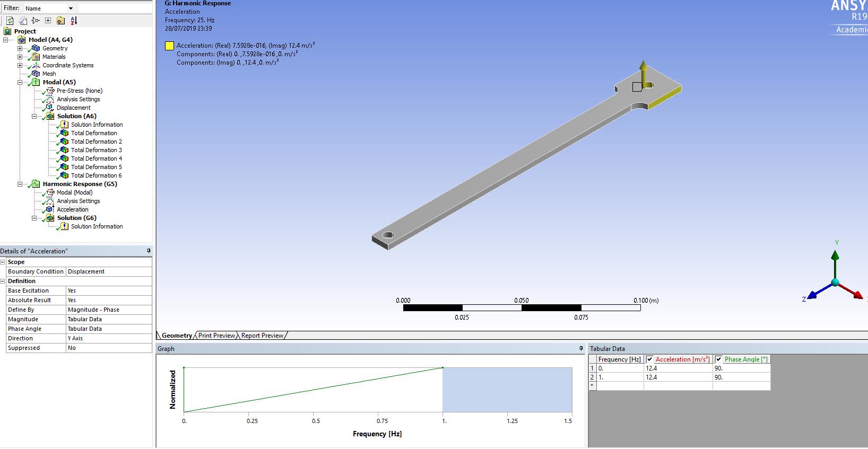Viewport: 868px width, 449px height.
Task: Click row 2 frequency cell 1.
Action: 620,377
